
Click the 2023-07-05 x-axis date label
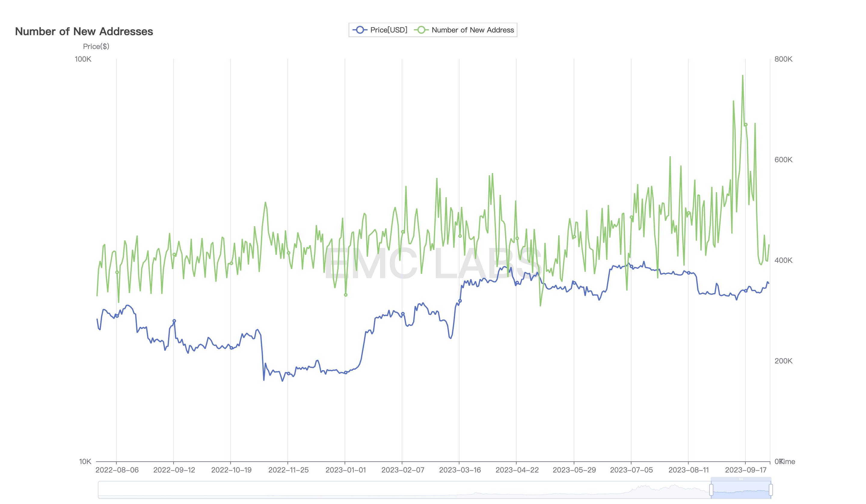tap(631, 470)
